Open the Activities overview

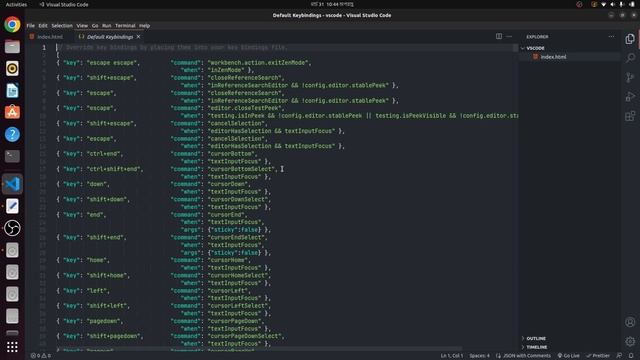(x=16, y=4)
